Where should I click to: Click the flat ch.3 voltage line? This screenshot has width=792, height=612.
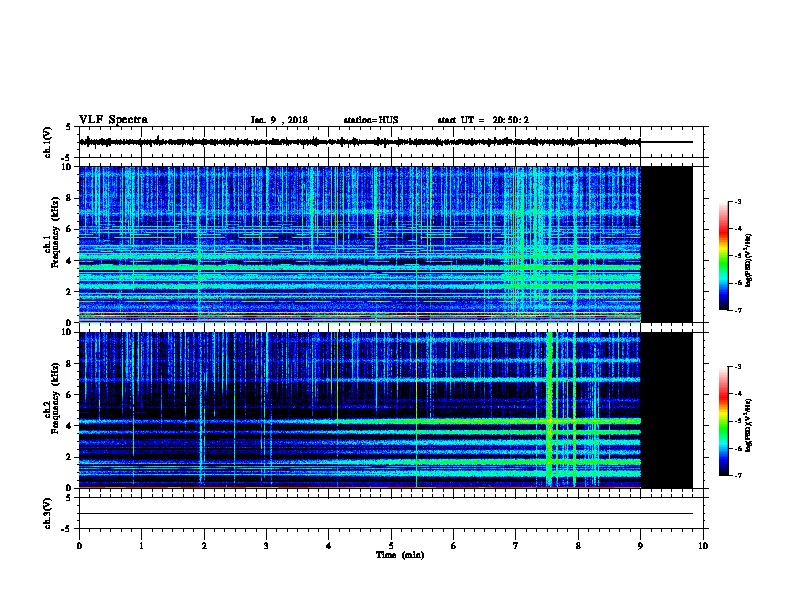(x=386, y=514)
